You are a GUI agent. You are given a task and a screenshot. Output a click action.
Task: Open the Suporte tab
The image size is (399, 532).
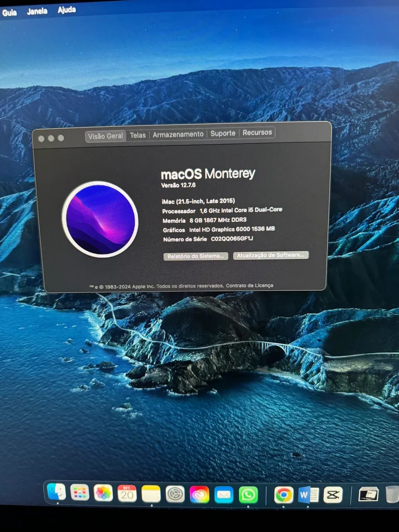click(223, 133)
